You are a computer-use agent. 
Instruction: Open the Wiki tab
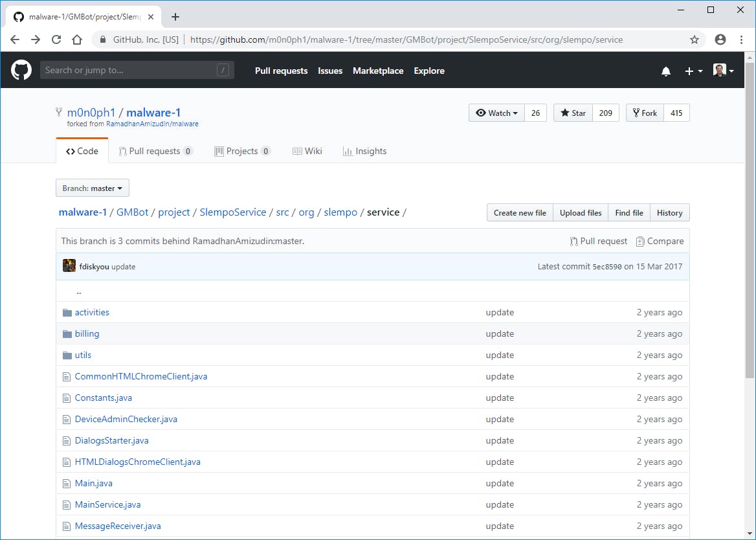(x=307, y=151)
